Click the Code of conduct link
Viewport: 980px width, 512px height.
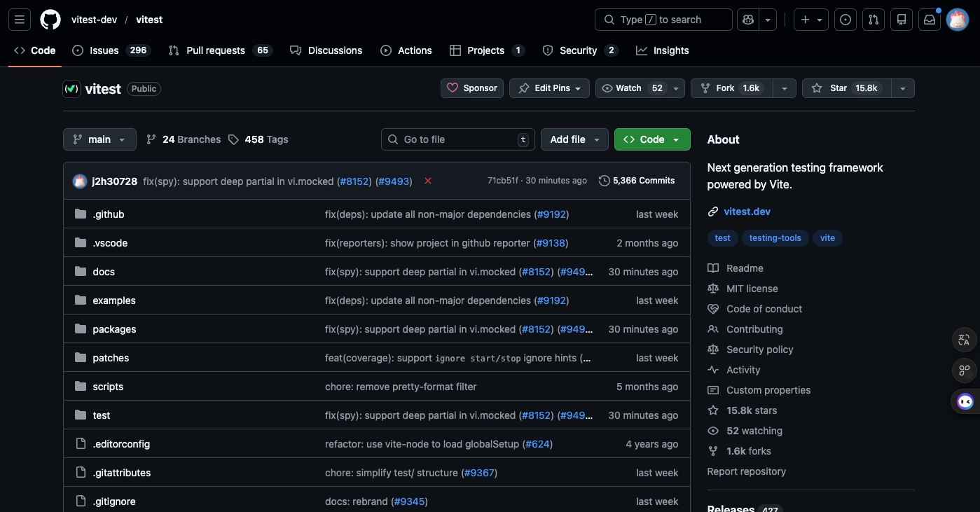click(764, 309)
